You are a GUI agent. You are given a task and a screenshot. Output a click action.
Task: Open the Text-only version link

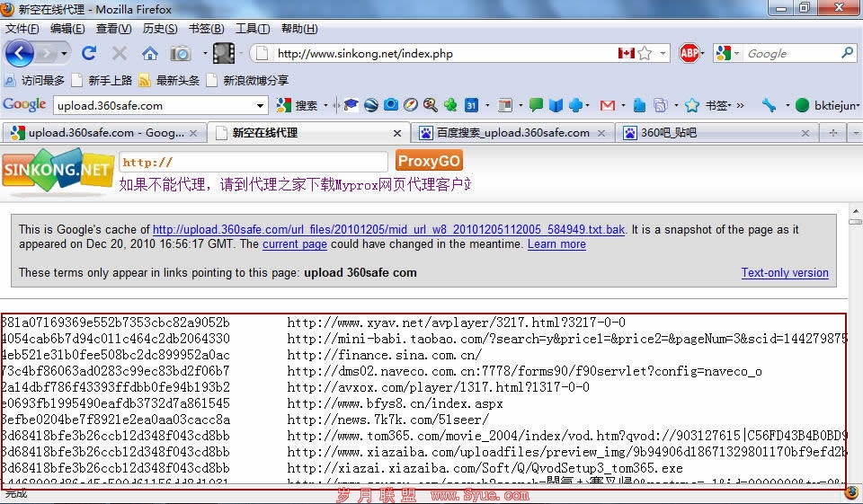(x=784, y=272)
